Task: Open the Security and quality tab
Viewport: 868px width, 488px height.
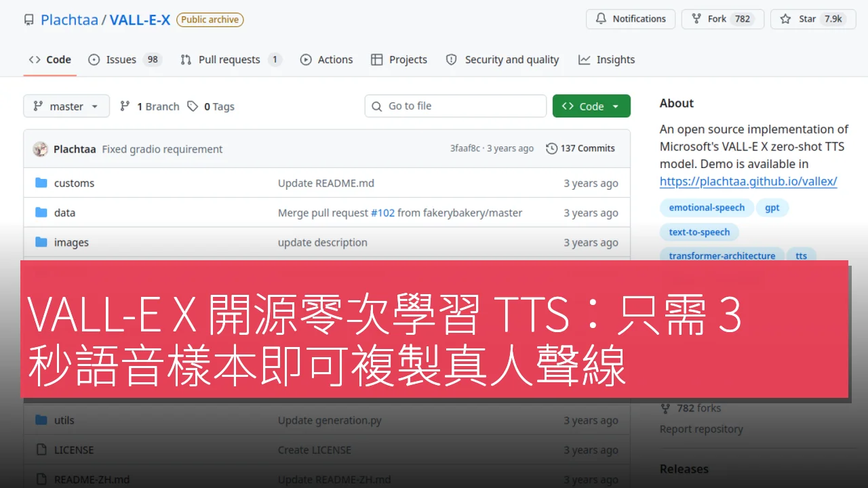Action: point(502,60)
